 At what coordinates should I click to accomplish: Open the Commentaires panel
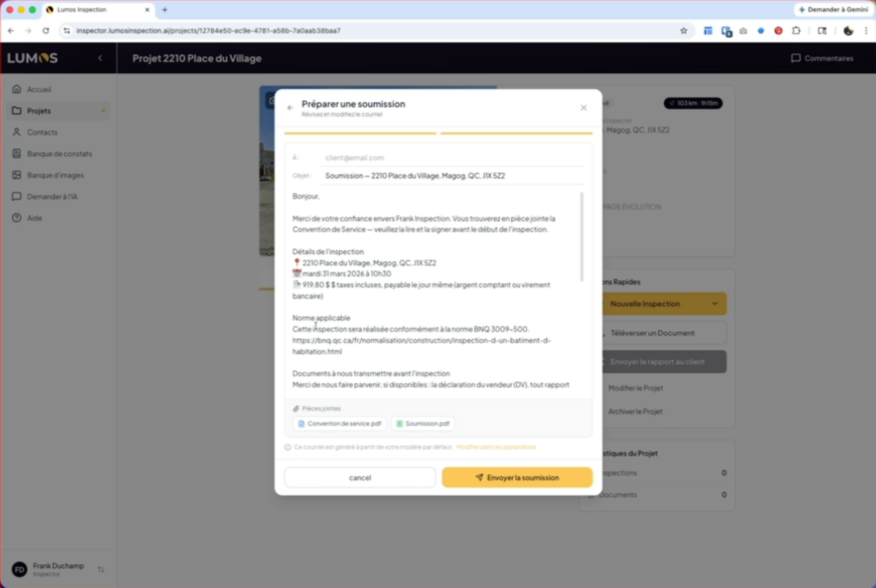(x=822, y=58)
